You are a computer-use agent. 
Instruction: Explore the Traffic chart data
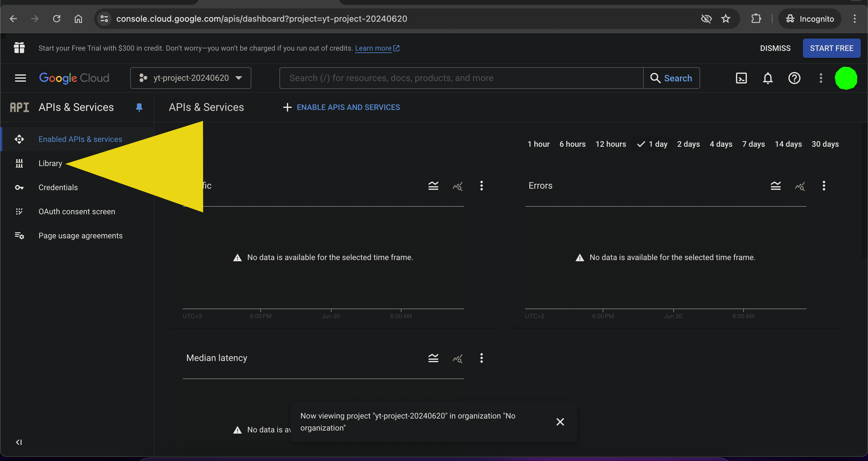458,186
